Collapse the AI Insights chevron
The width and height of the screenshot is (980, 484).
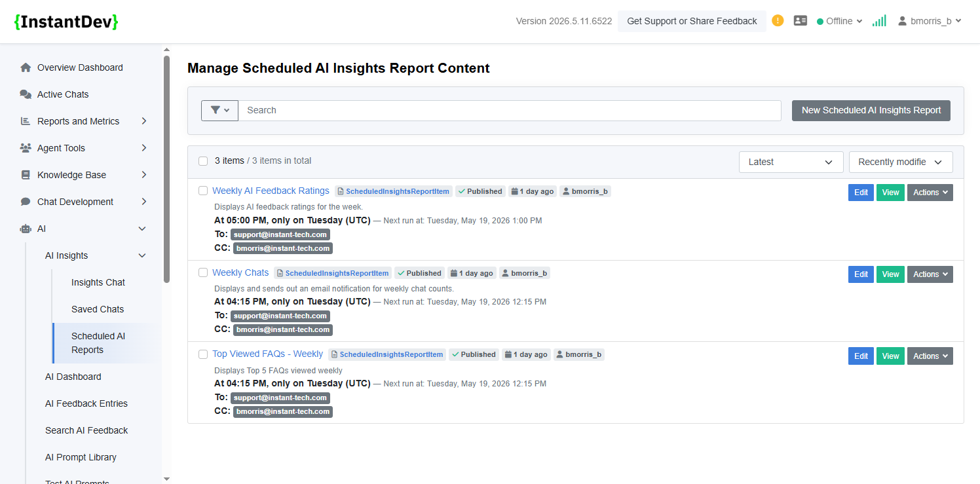tap(142, 255)
